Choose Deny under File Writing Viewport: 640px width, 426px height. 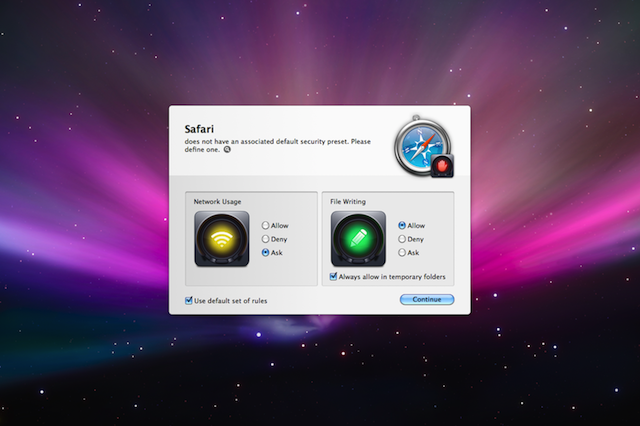click(x=402, y=239)
